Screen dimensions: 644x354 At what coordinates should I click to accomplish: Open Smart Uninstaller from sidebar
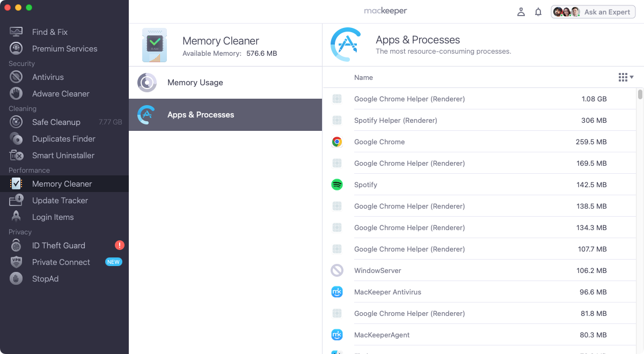click(x=64, y=155)
